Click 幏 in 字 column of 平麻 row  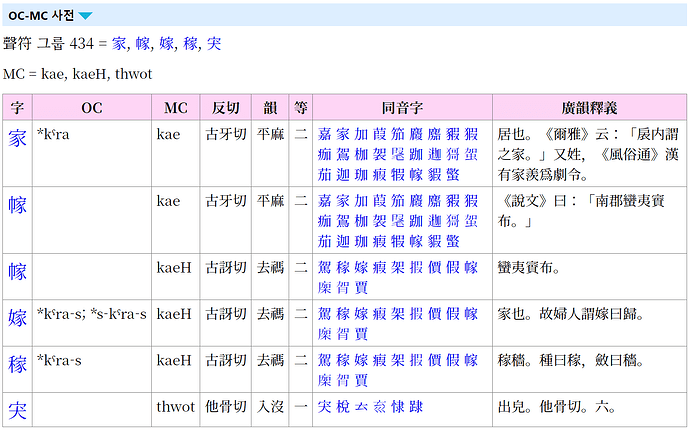[x=17, y=205]
